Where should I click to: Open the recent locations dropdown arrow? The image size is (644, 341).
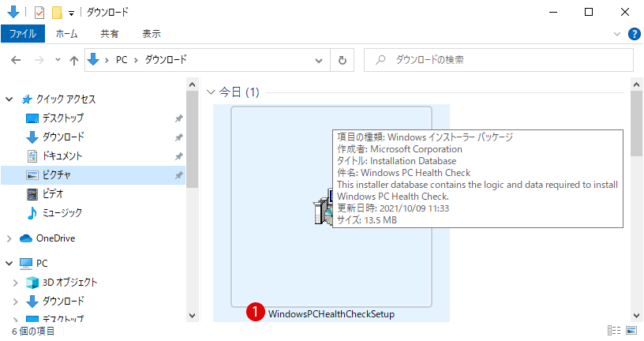coord(58,60)
